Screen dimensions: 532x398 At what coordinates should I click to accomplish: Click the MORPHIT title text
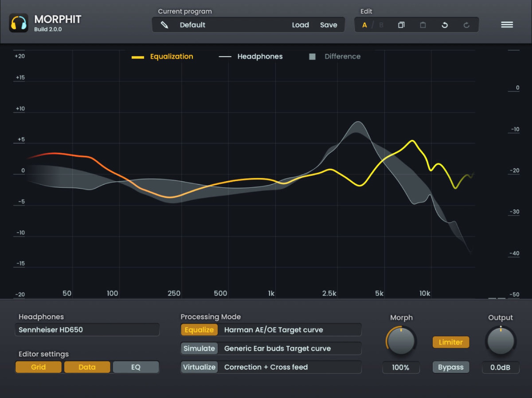tap(58, 19)
